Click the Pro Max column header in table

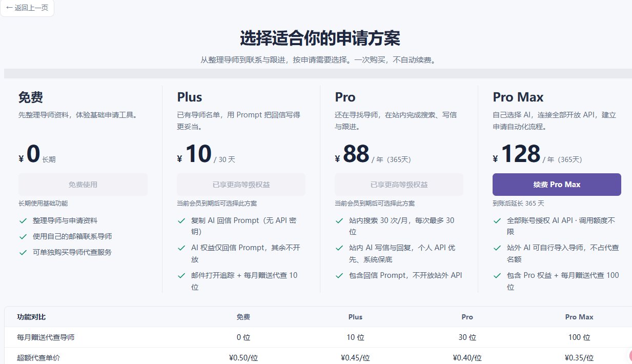(x=579, y=317)
